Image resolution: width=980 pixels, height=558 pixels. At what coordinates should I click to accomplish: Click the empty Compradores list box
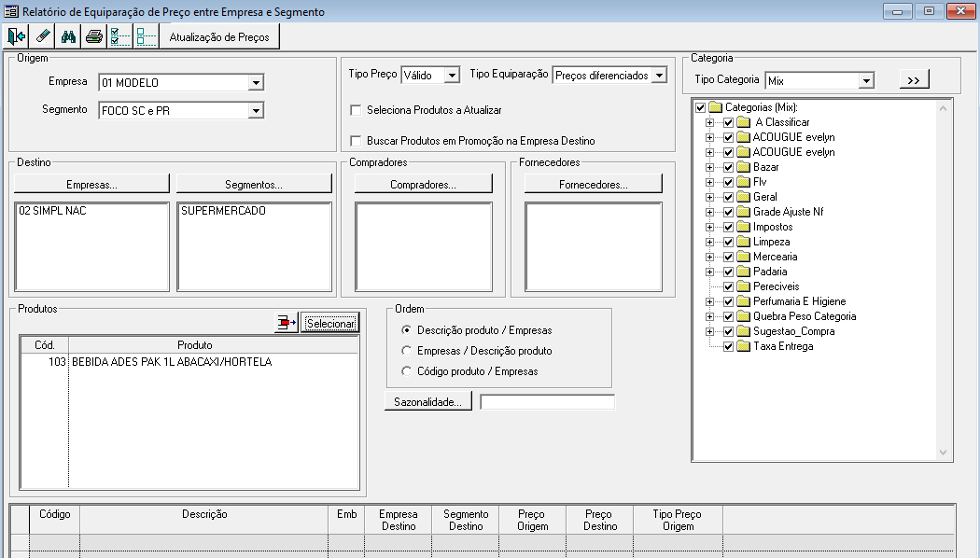(423, 246)
